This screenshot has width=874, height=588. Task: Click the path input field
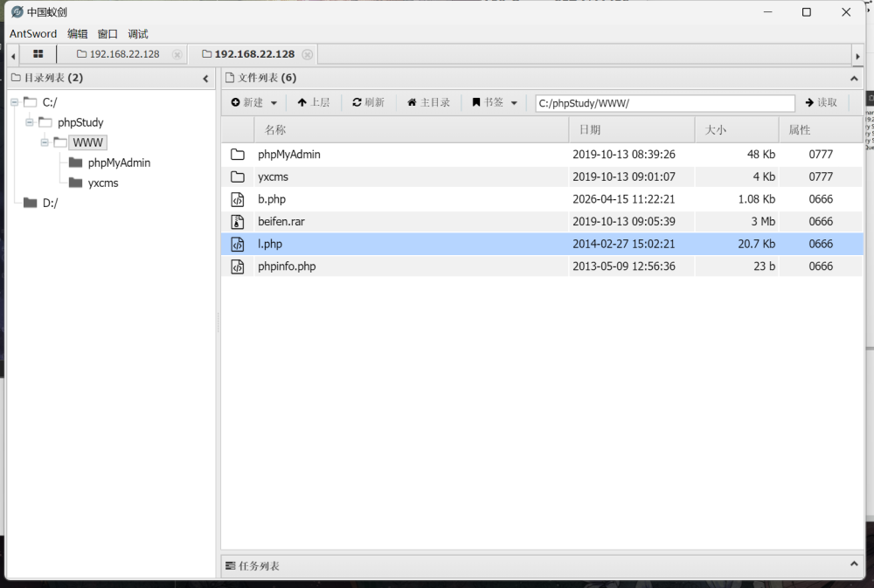(664, 103)
